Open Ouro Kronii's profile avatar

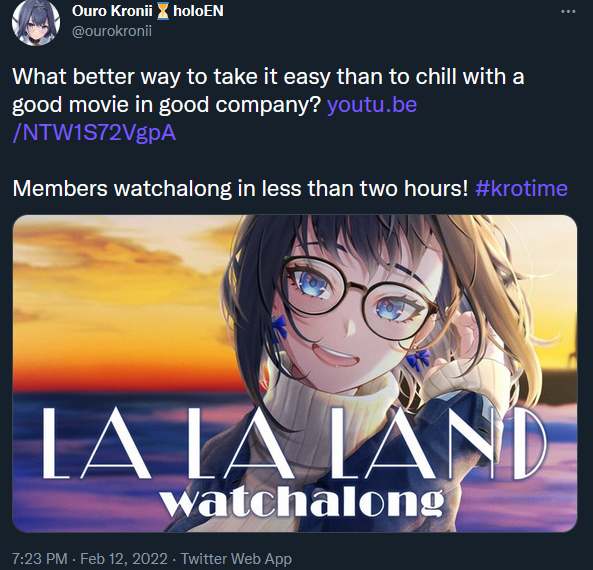pyautogui.click(x=36, y=21)
